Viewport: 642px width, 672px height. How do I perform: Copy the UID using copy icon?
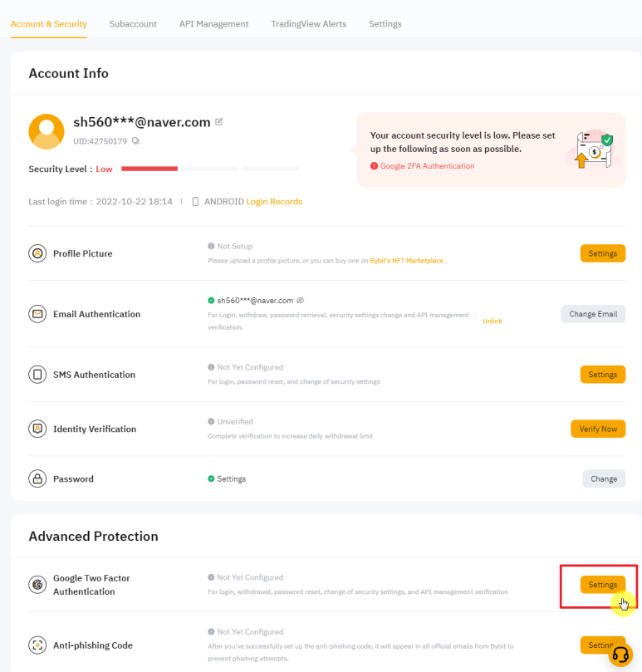tap(135, 141)
